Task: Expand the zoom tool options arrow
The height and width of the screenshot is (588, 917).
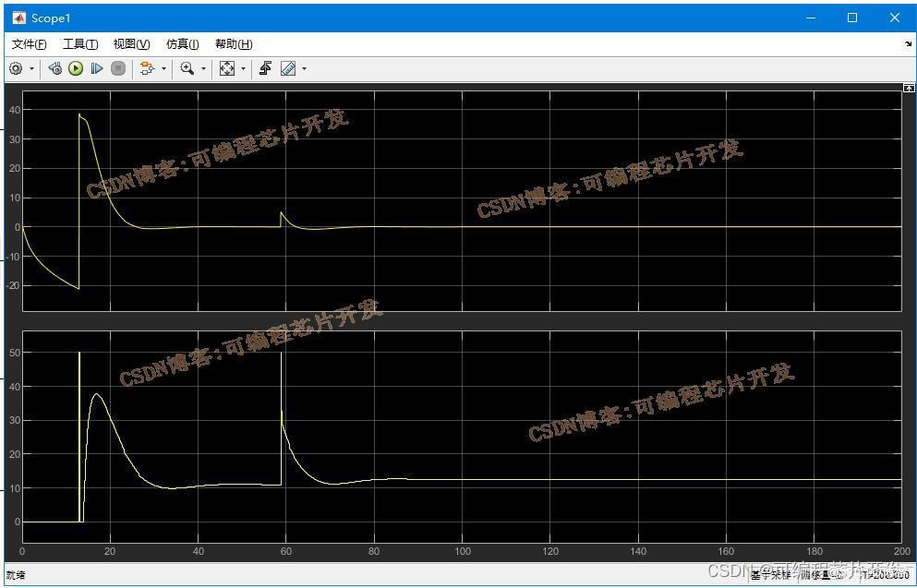Action: 203,69
